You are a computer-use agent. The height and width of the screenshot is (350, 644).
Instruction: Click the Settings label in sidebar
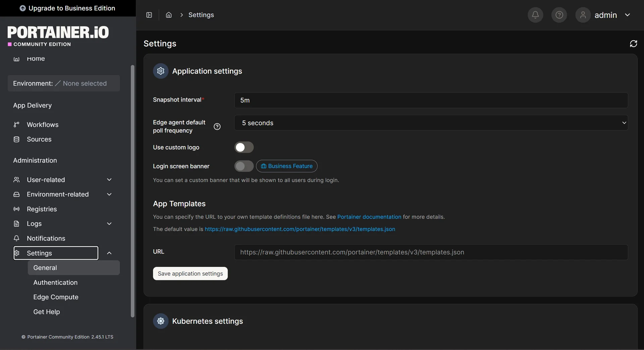(39, 253)
